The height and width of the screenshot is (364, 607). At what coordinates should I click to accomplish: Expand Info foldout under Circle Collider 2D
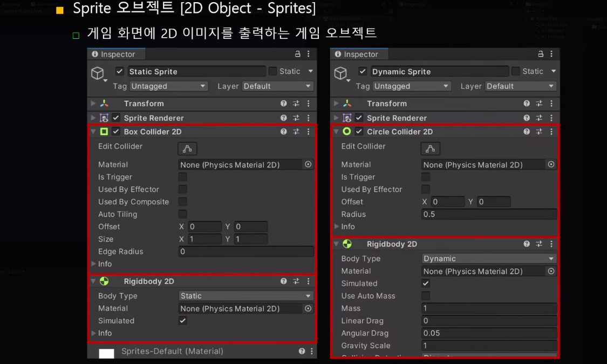tap(336, 226)
